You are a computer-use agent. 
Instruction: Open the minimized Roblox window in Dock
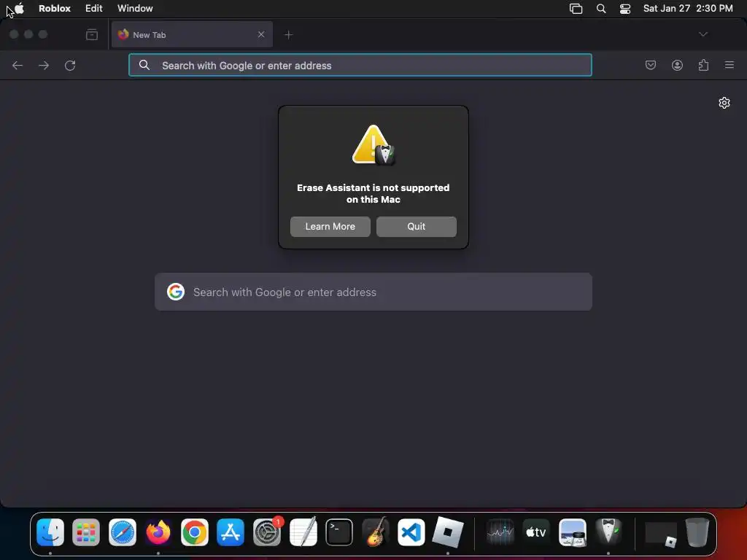point(661,534)
